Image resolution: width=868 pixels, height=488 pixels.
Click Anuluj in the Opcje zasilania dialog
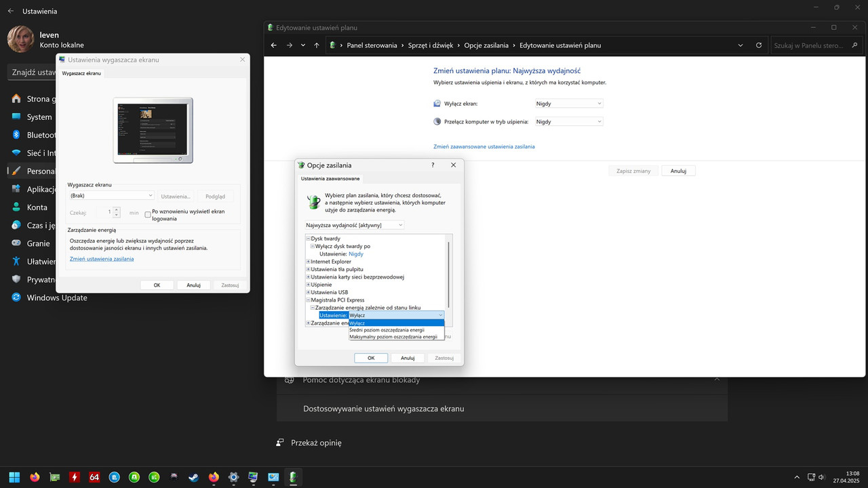(x=408, y=358)
